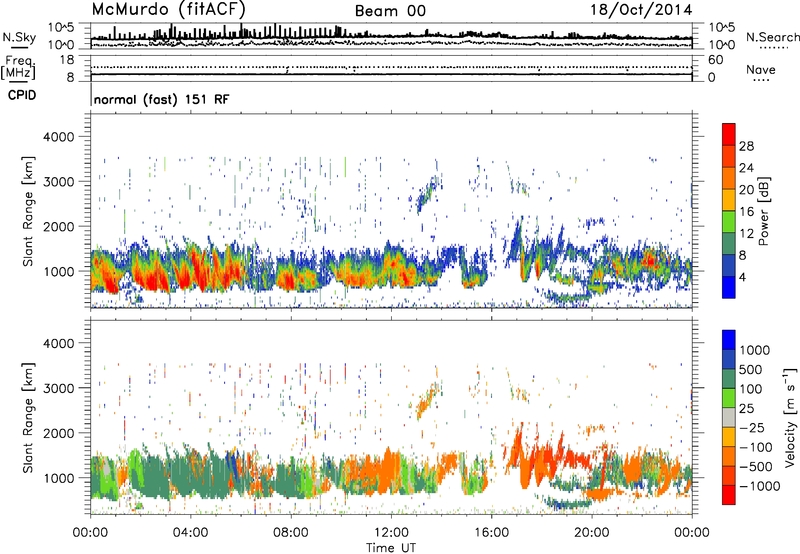Click the "20:00" time axis tick label
This screenshot has height=554, width=800.
click(x=591, y=533)
